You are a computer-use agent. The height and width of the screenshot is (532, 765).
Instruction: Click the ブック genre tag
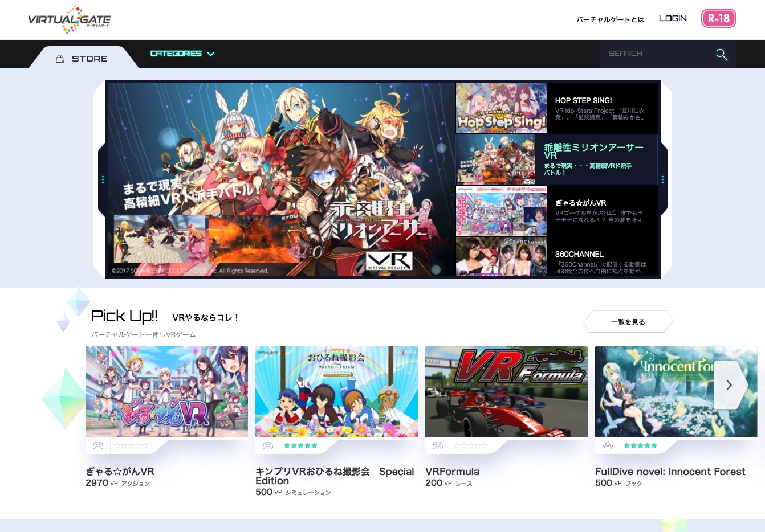point(634,484)
